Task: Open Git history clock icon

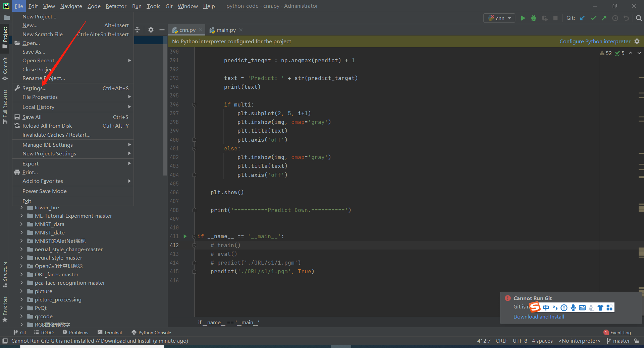Action: click(x=615, y=18)
